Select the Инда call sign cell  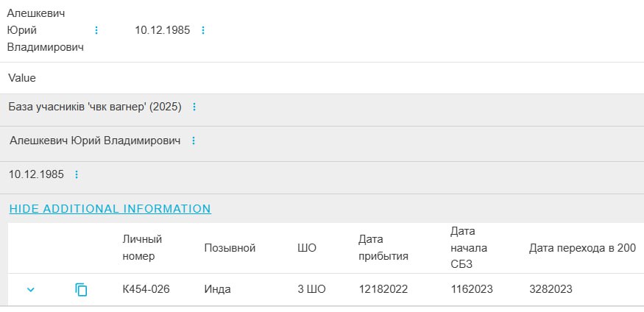(217, 289)
